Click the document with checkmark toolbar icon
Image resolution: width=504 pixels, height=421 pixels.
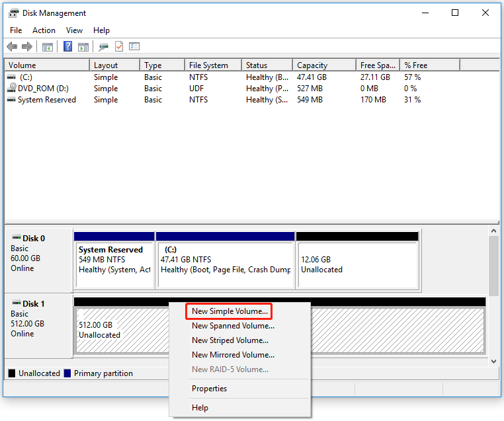pyautogui.click(x=119, y=47)
